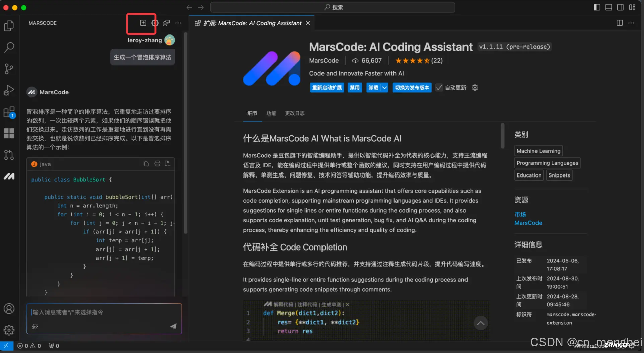Toggle the 自动更新 auto update checkbox
Screen dimensions: 644x353
click(439, 88)
